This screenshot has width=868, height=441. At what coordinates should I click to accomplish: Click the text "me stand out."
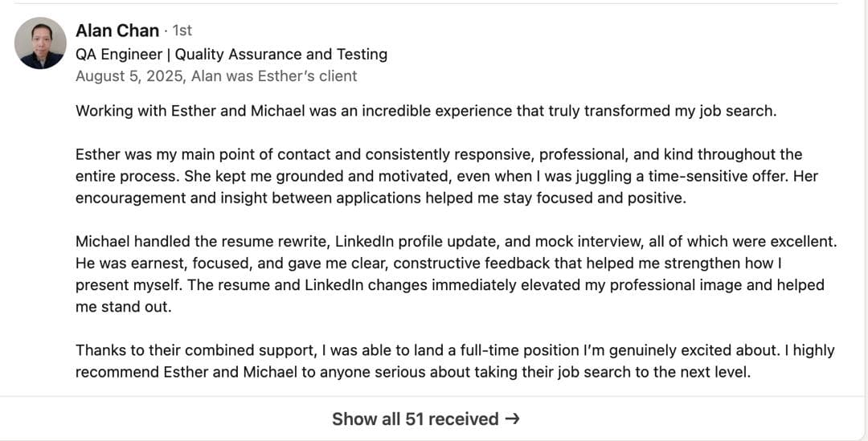point(123,306)
